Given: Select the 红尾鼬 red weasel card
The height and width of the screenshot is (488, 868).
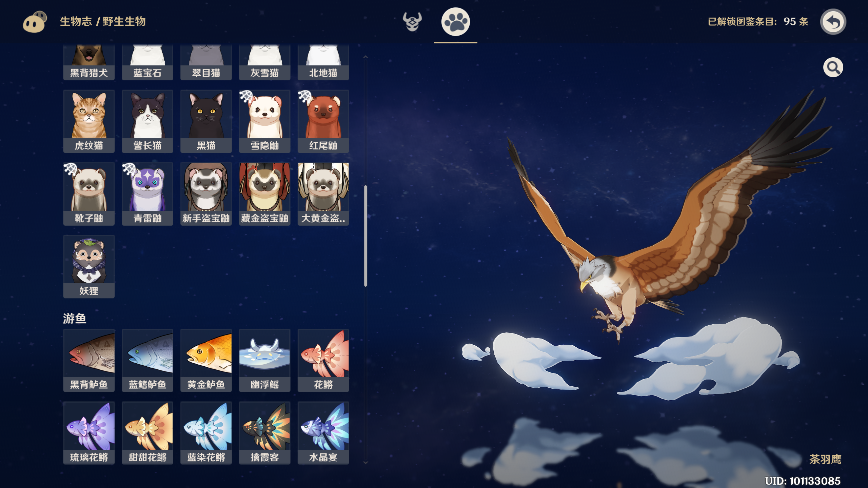Looking at the screenshot, I should [x=323, y=121].
